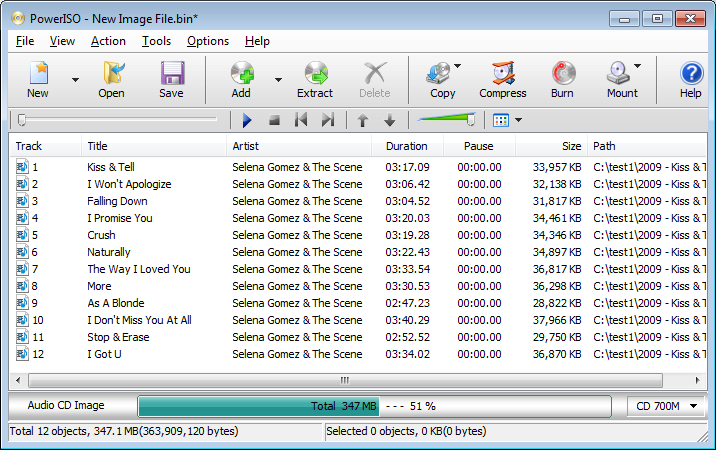Move the track up with the up arrow
This screenshot has height=450, width=716.
tap(363, 121)
